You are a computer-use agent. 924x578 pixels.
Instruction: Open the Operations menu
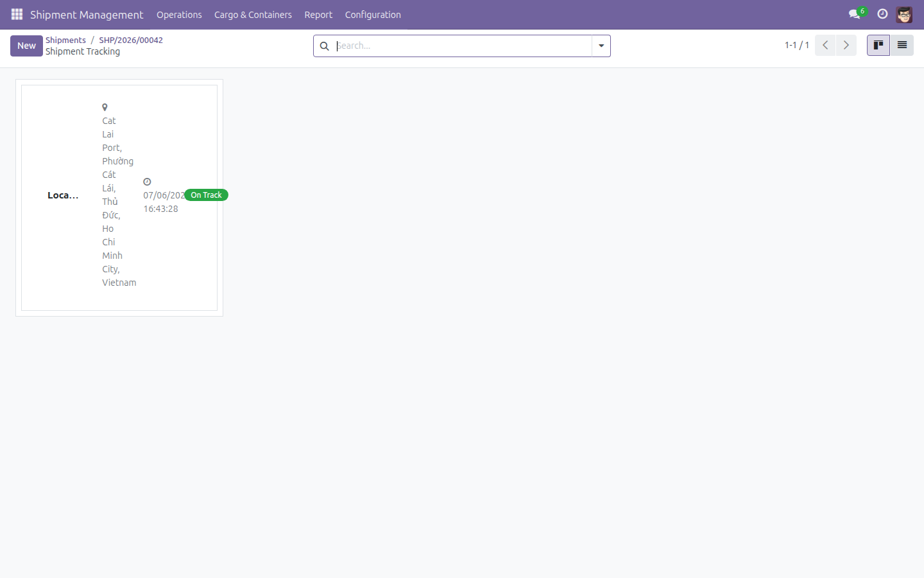pos(179,15)
